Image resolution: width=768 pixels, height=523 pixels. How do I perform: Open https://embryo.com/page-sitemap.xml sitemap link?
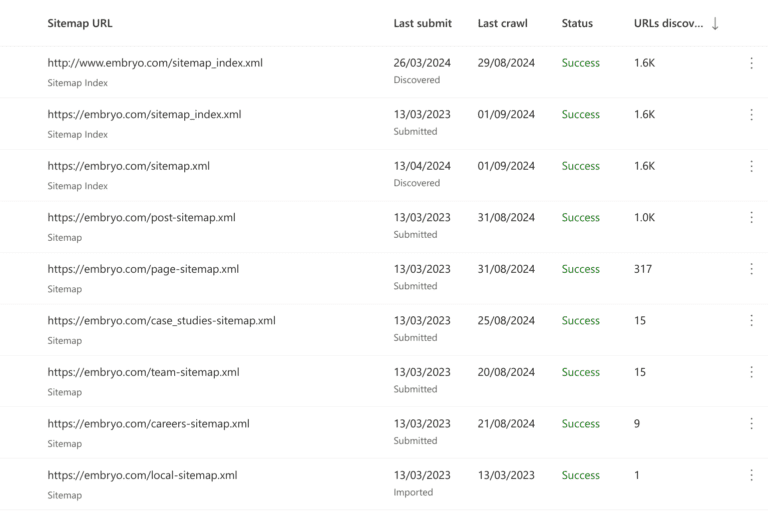(143, 269)
